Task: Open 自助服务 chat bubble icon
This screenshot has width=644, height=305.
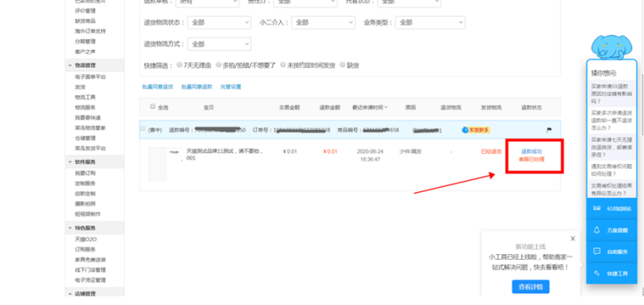Action: click(597, 252)
